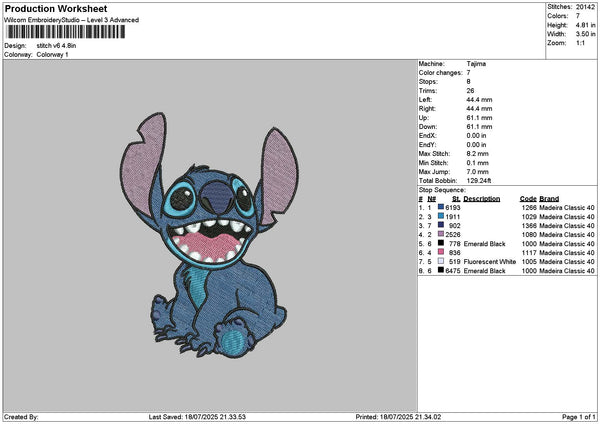This screenshot has width=600, height=424.
Task: Click the stitch count '2526'
Action: pyautogui.click(x=453, y=235)
